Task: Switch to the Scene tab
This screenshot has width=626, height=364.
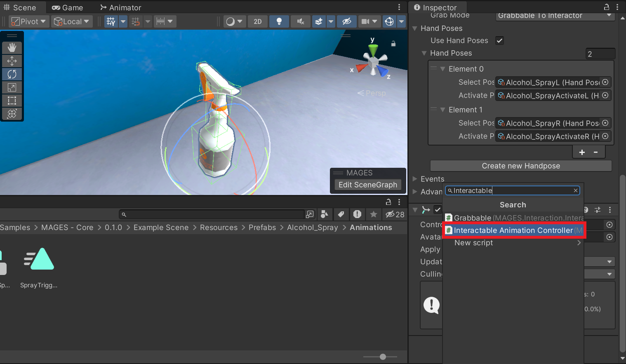Action: [20, 7]
